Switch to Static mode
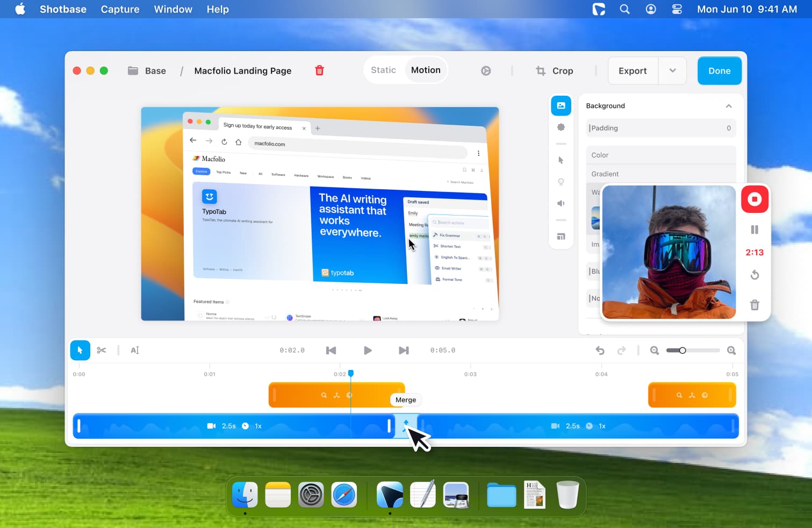 click(x=383, y=70)
